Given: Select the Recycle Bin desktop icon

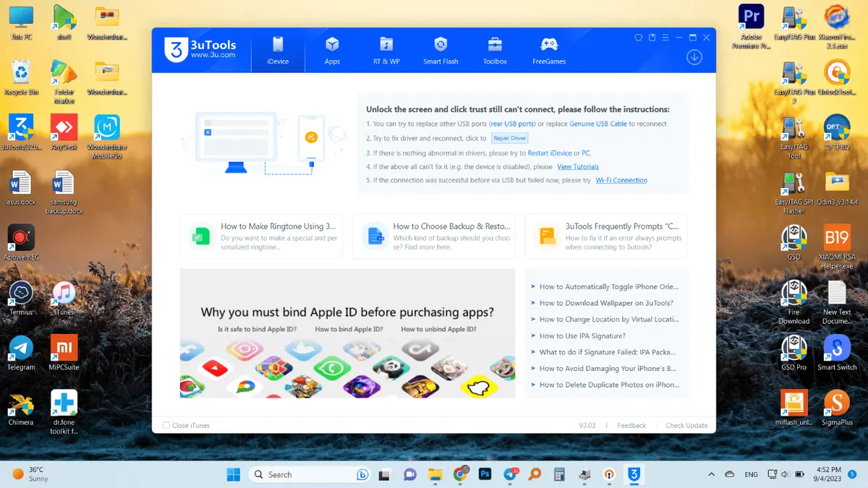Looking at the screenshot, I should [21, 78].
